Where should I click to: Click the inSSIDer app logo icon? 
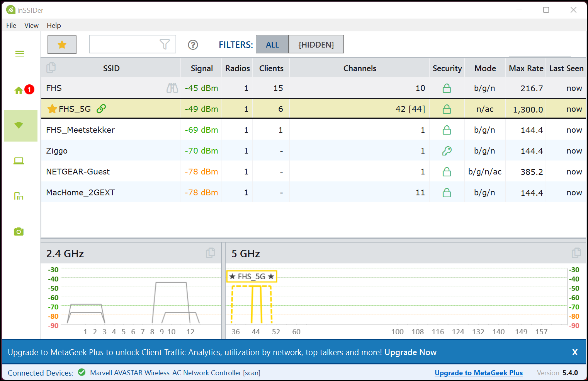coord(11,10)
